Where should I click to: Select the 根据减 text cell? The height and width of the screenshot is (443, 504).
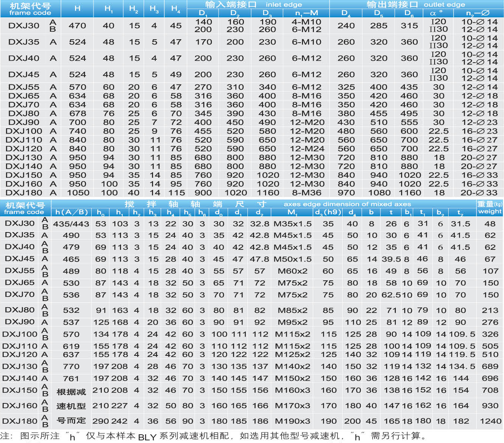click(x=71, y=392)
